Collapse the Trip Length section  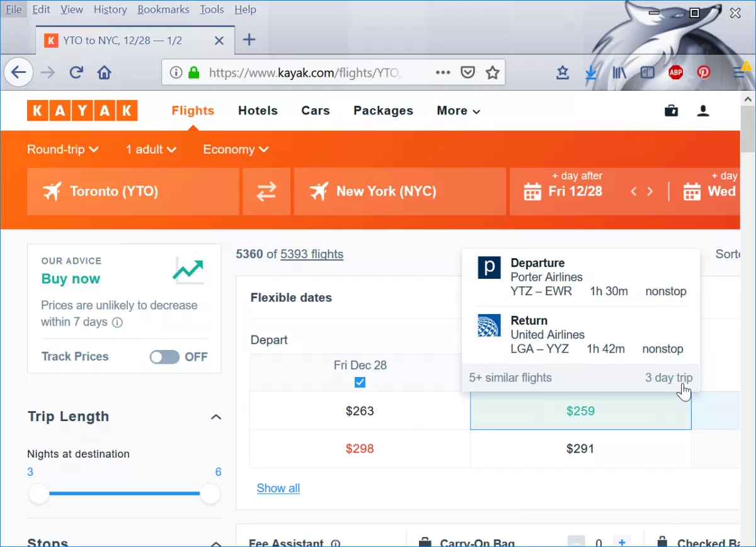click(x=216, y=417)
